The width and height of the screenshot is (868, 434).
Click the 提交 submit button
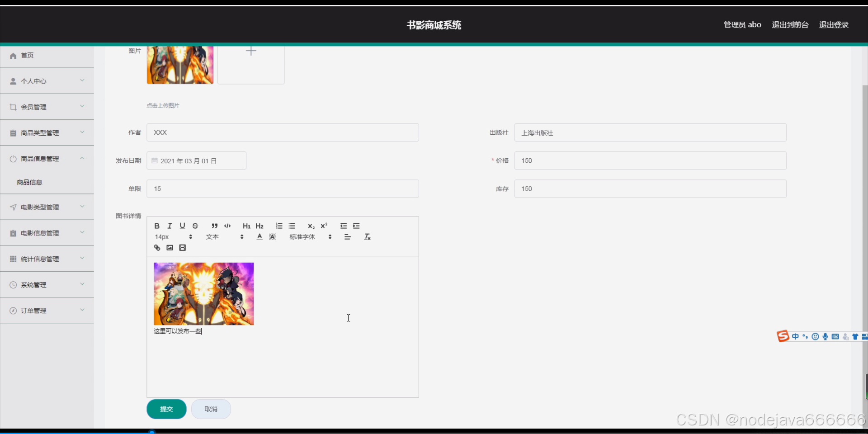coord(166,409)
